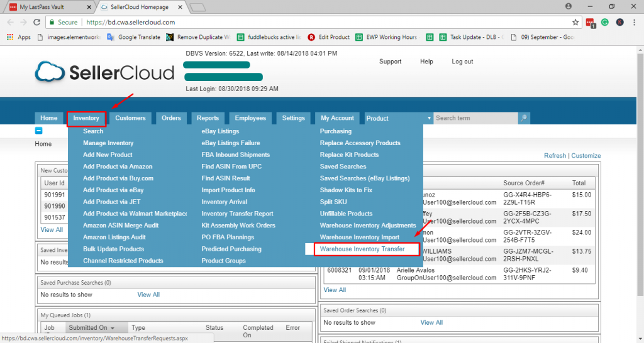Open the Settings menu tab

(294, 118)
